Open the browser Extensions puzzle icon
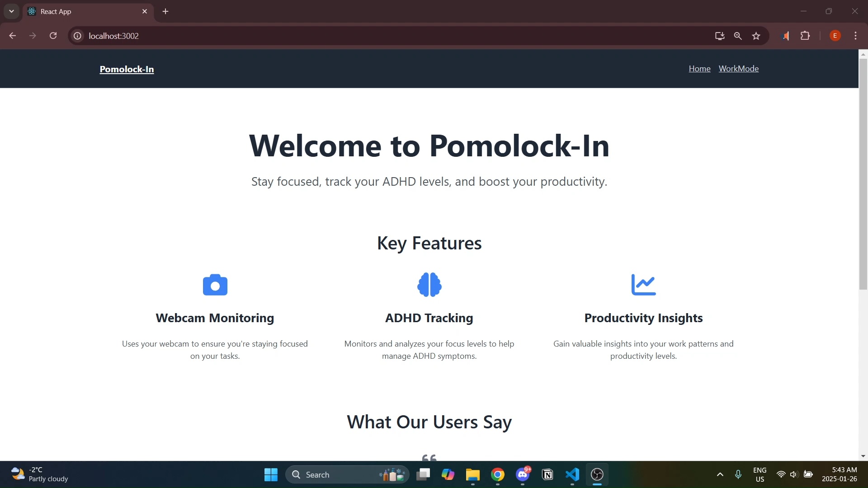The height and width of the screenshot is (488, 868). coord(805,36)
